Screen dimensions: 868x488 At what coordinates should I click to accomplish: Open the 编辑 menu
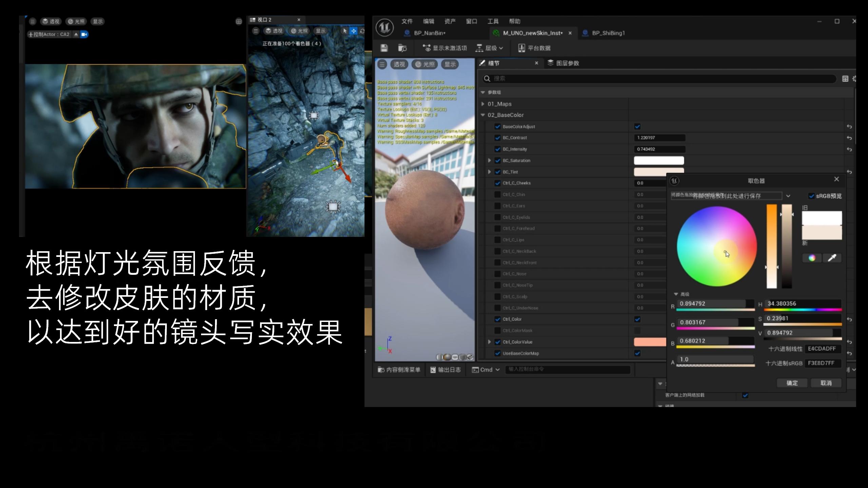click(x=429, y=21)
